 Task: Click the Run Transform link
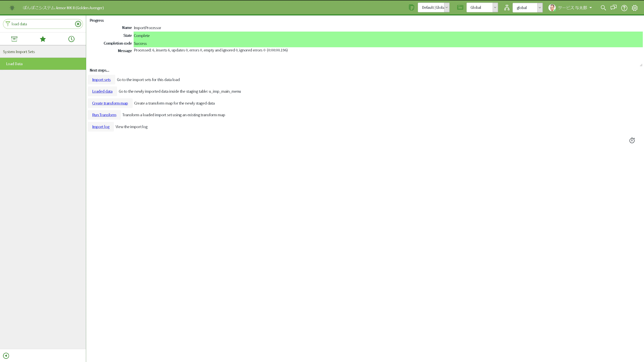(104, 115)
